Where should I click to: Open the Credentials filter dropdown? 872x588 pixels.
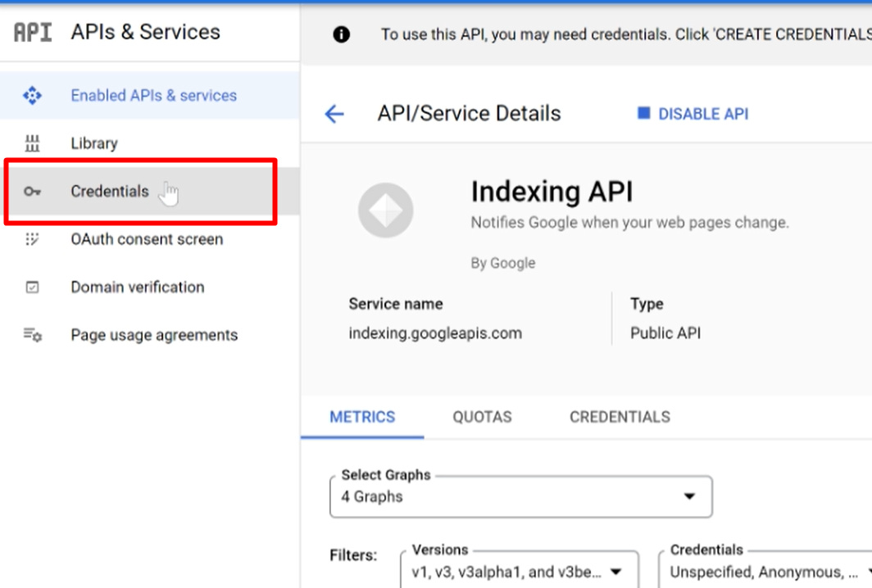pyautogui.click(x=765, y=570)
